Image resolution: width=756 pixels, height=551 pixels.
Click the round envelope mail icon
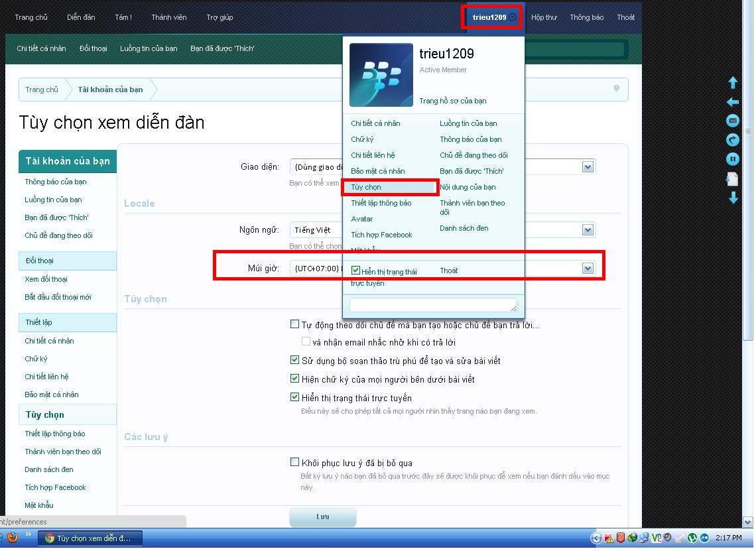(x=733, y=121)
